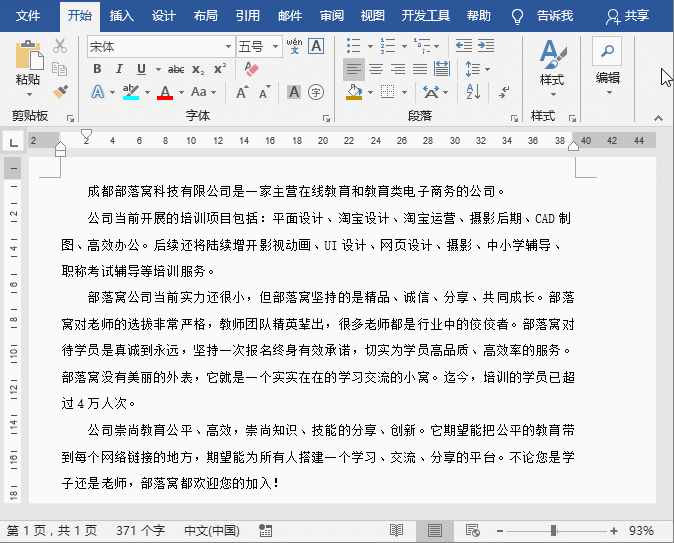Click the enclosed character (字) icon
The width and height of the screenshot is (674, 543).
tap(315, 92)
